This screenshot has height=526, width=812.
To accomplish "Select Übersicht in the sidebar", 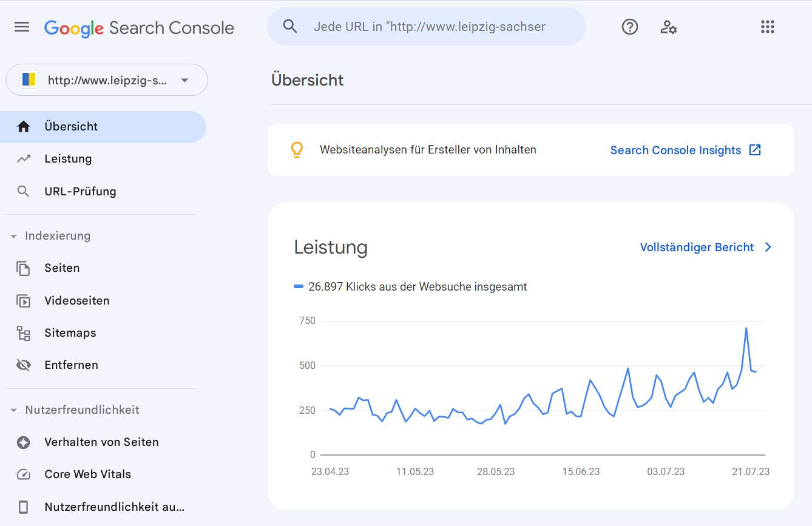I will point(103,127).
